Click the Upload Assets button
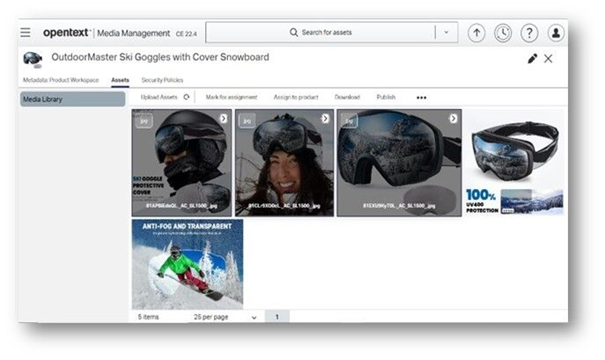 159,97
